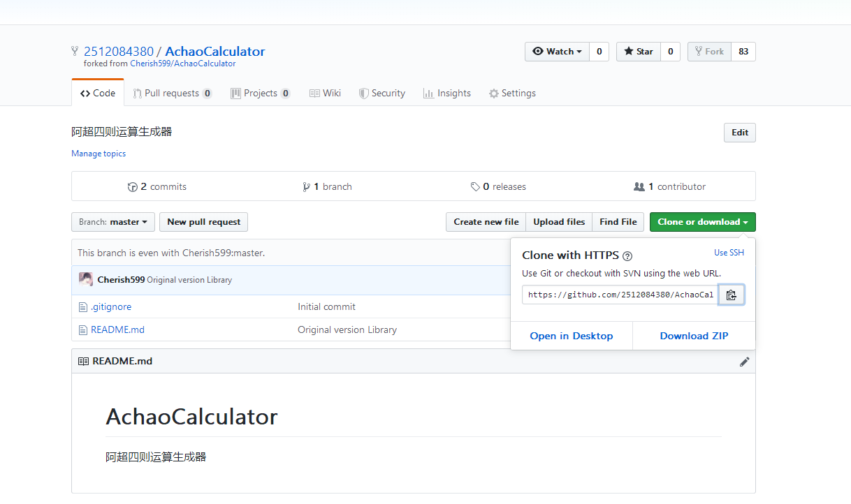851x504 pixels.
Task: Click the commits history icon
Action: [x=133, y=187]
